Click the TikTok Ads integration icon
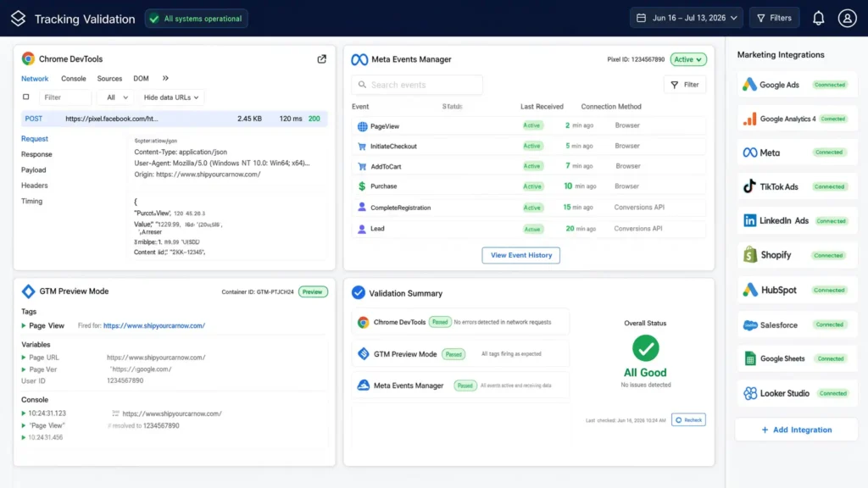This screenshot has width=868, height=488. 749,186
